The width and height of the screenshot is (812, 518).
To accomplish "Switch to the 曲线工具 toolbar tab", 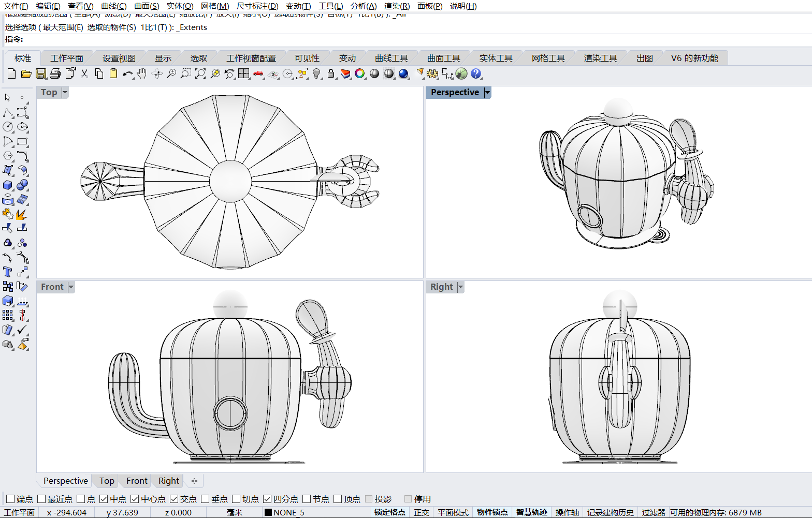I will tap(392, 58).
